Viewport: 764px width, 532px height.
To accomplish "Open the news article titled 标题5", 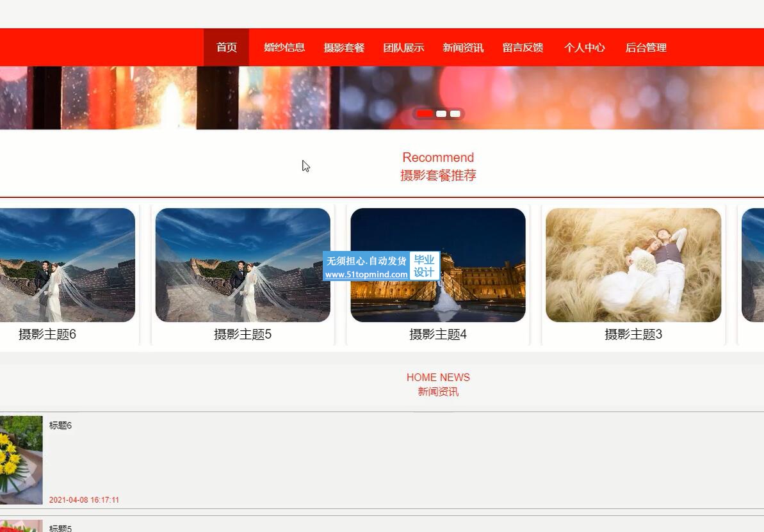I will (60, 528).
